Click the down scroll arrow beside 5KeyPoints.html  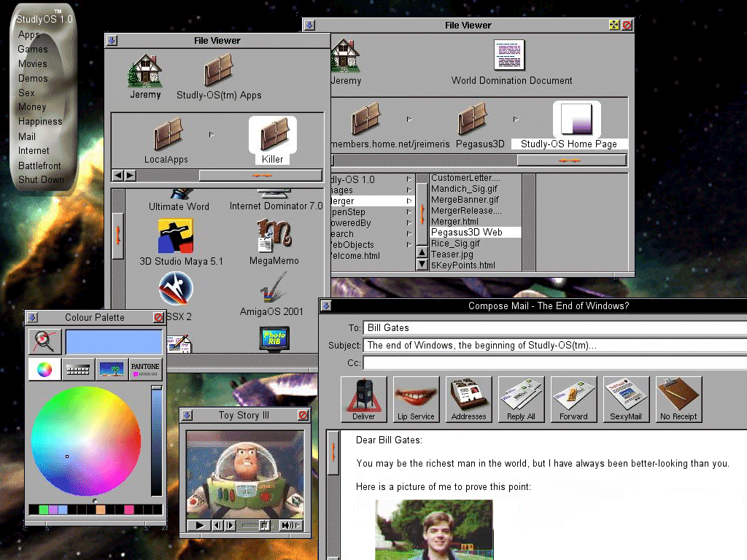[422, 264]
